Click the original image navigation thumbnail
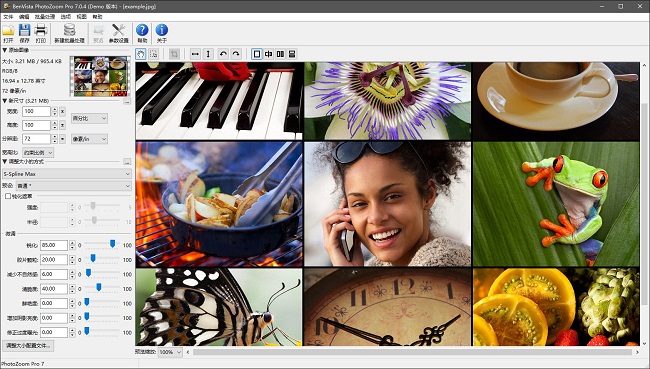This screenshot has width=650, height=369. (x=100, y=76)
